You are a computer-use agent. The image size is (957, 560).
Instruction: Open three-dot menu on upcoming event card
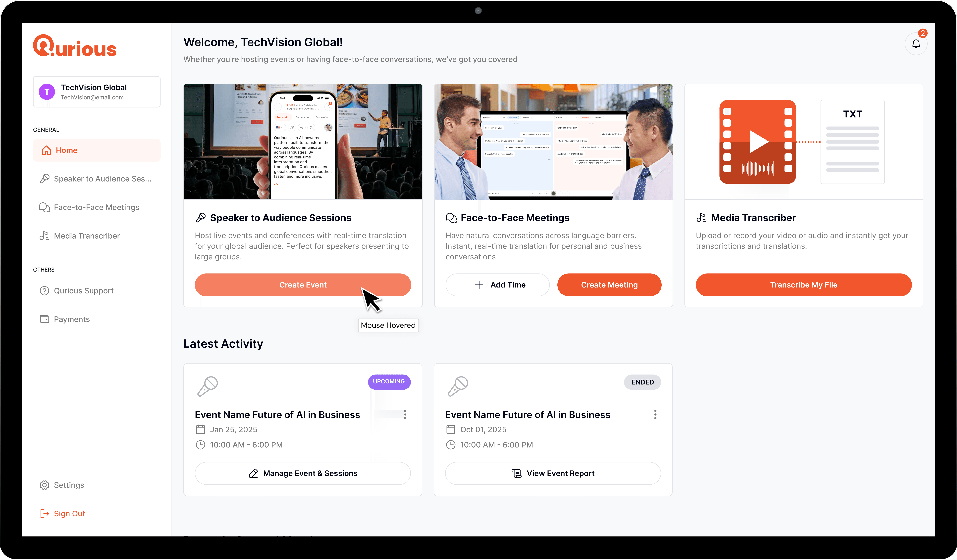point(405,414)
